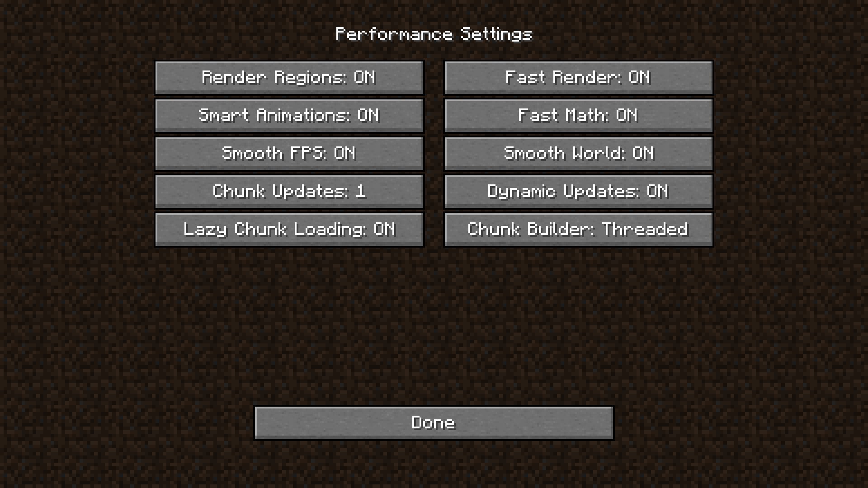Toggle Smart Animations ON/OFF
The width and height of the screenshot is (868, 488).
(x=289, y=115)
